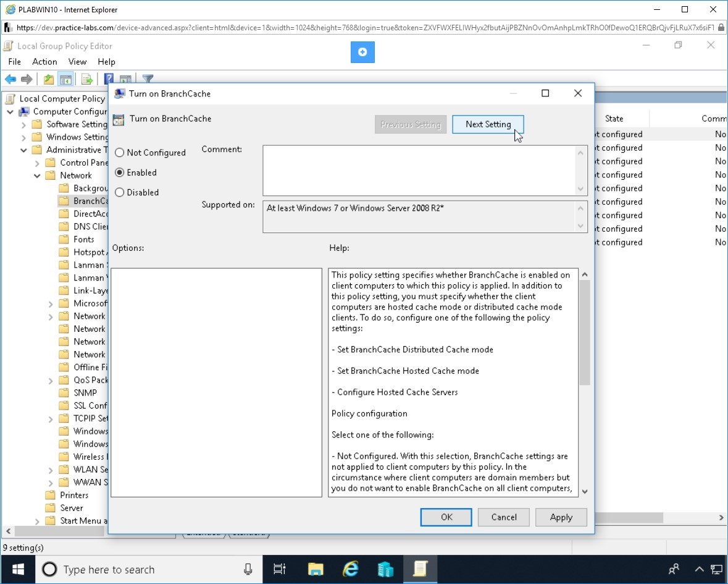Click the blue plus button at top
The image size is (728, 584).
[x=362, y=52]
